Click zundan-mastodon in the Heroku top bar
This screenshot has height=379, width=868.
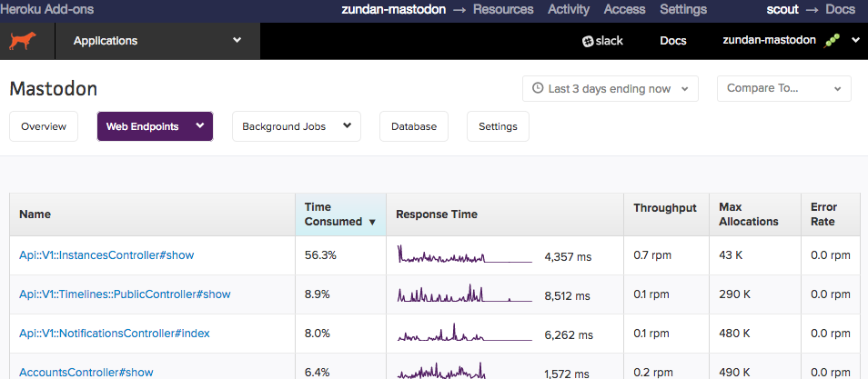(x=394, y=9)
